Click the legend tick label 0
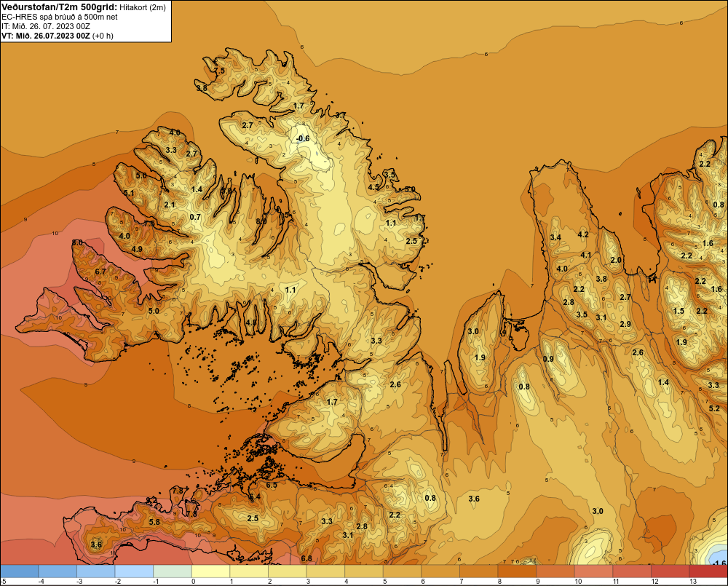This screenshot has width=728, height=586. pyautogui.click(x=194, y=582)
